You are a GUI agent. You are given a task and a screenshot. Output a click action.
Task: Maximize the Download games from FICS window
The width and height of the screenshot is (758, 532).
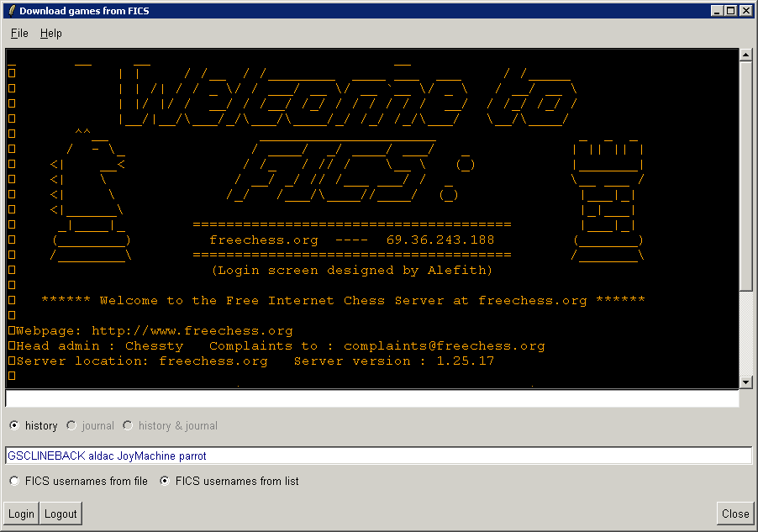[x=731, y=11]
